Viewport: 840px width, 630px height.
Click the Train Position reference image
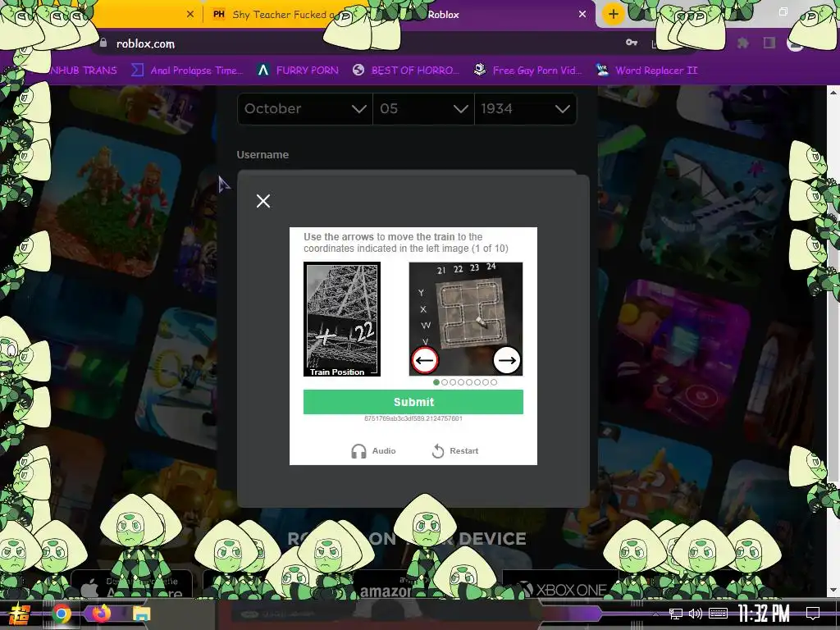point(342,319)
